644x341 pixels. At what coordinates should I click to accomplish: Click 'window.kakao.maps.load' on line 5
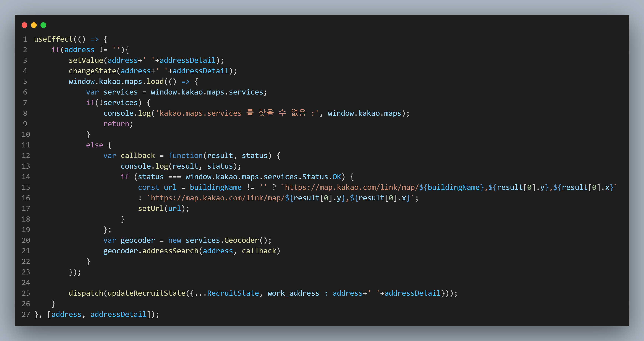click(x=116, y=82)
